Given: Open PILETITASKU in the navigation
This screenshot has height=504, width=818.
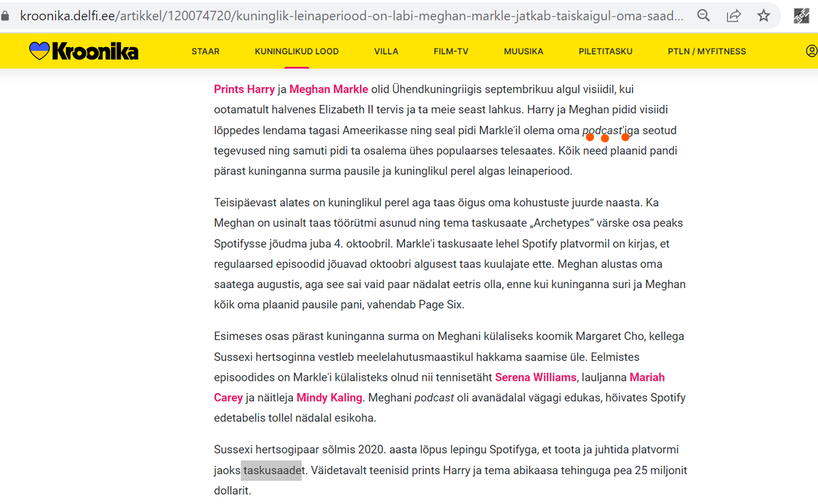Looking at the screenshot, I should (x=605, y=51).
